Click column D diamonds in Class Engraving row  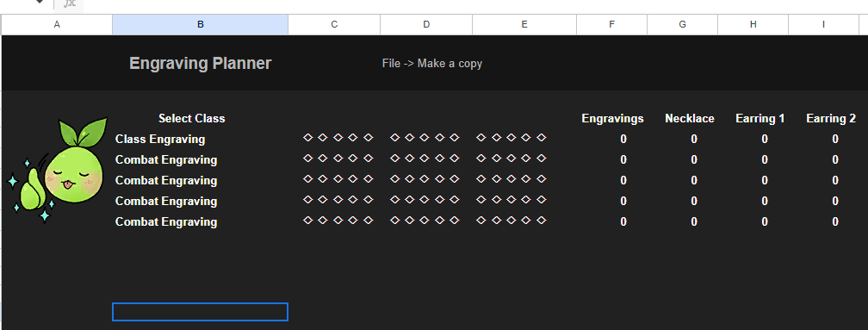point(425,137)
